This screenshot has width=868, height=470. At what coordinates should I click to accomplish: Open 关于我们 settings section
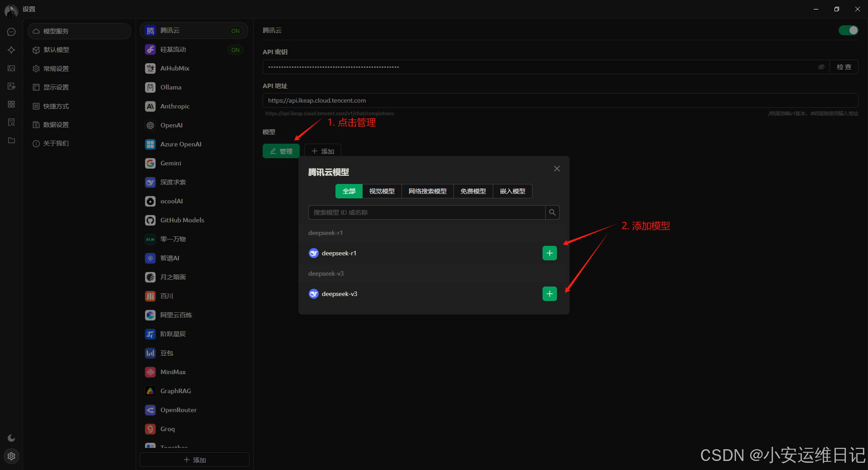(x=79, y=143)
